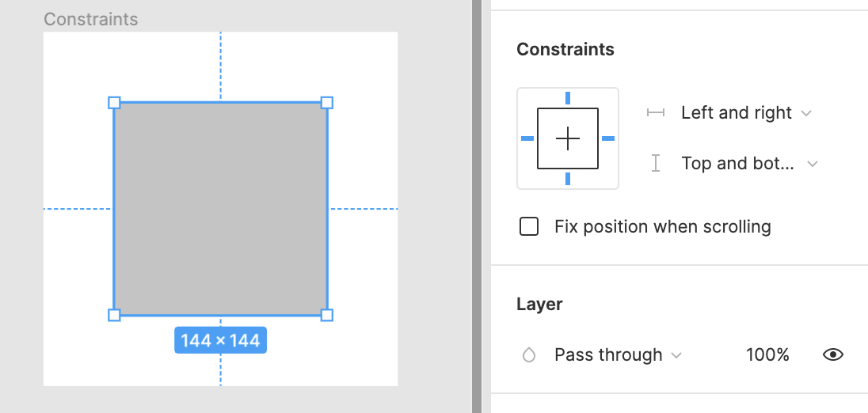The height and width of the screenshot is (413, 868).
Task: Toggle the bottom constraint pin
Action: click(x=567, y=179)
